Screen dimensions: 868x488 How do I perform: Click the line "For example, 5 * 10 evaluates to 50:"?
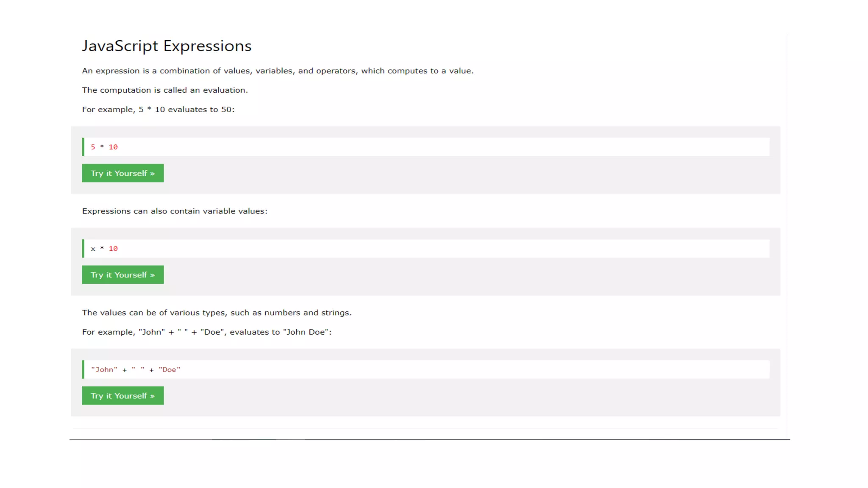pyautogui.click(x=158, y=109)
